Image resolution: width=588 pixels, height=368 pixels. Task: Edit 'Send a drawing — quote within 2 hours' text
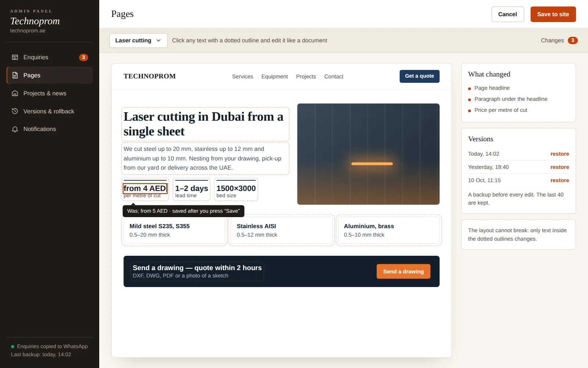pos(197,268)
